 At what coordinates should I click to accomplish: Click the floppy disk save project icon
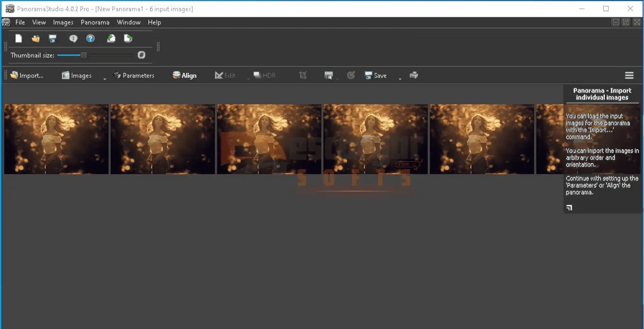53,39
